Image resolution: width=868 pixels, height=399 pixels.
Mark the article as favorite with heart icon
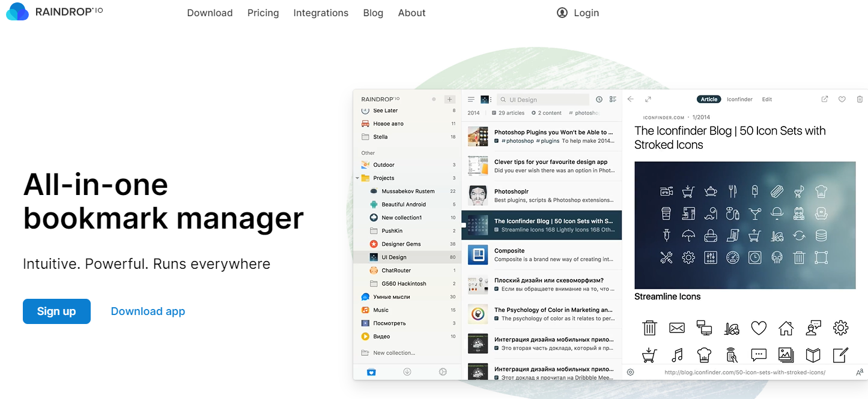842,100
